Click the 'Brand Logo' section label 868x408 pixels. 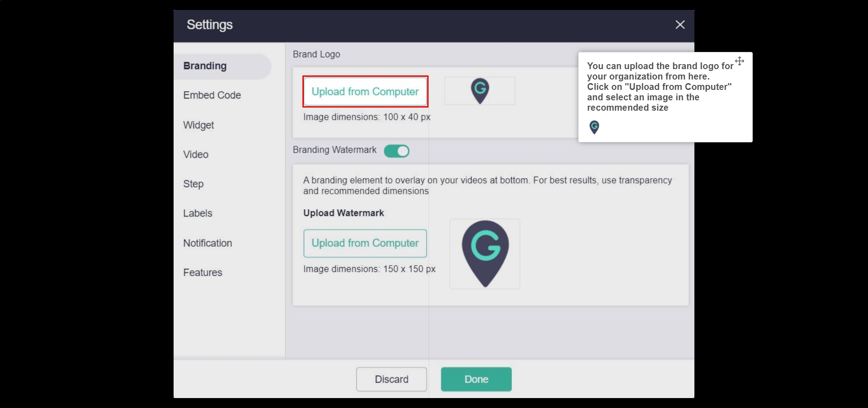pyautogui.click(x=316, y=54)
